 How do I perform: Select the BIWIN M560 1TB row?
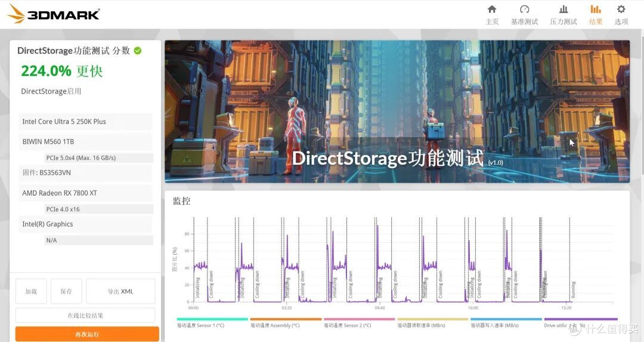pos(85,142)
